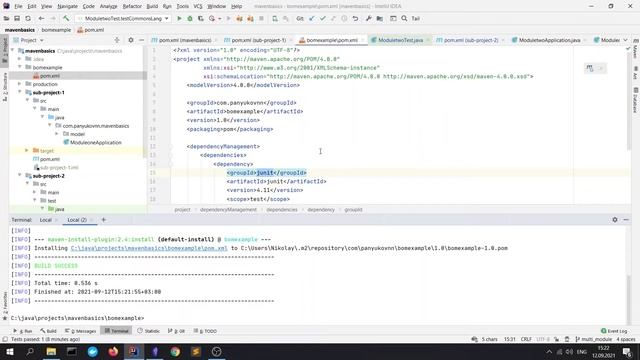Click the Build project hammer icon

[x=66, y=18]
